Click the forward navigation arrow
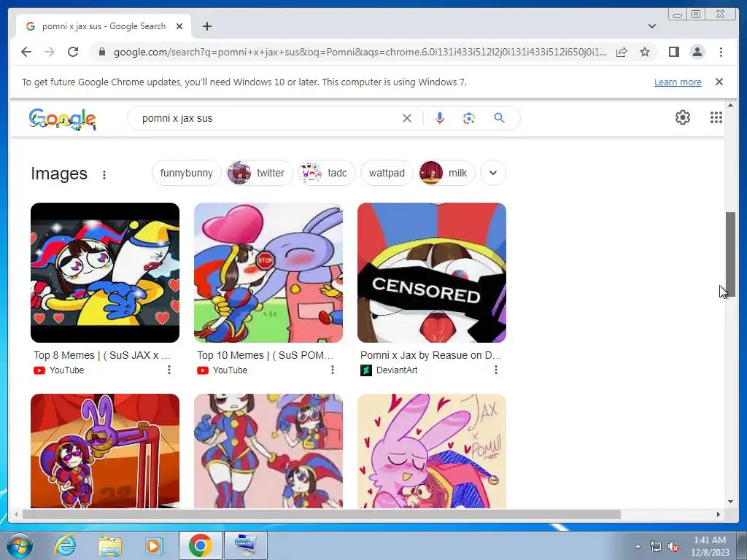Image resolution: width=747 pixels, height=560 pixels. [50, 52]
